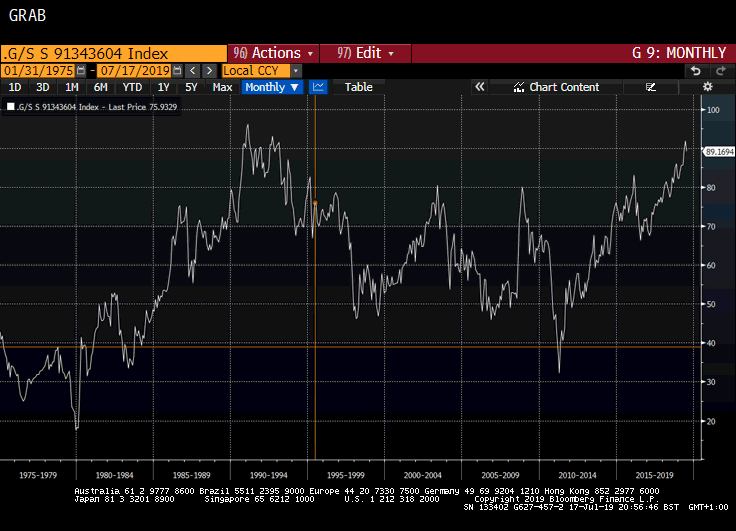Click Local CCY currency field
The width and height of the screenshot is (736, 531).
tap(256, 71)
